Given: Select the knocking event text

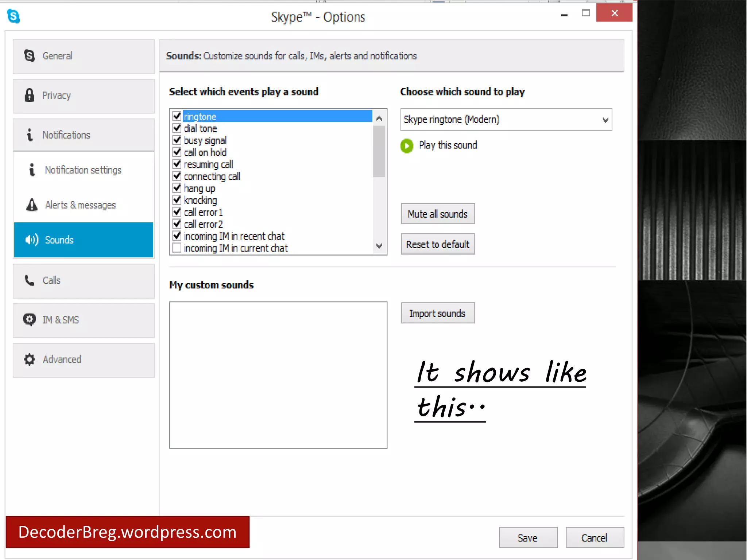Looking at the screenshot, I should [x=200, y=200].
